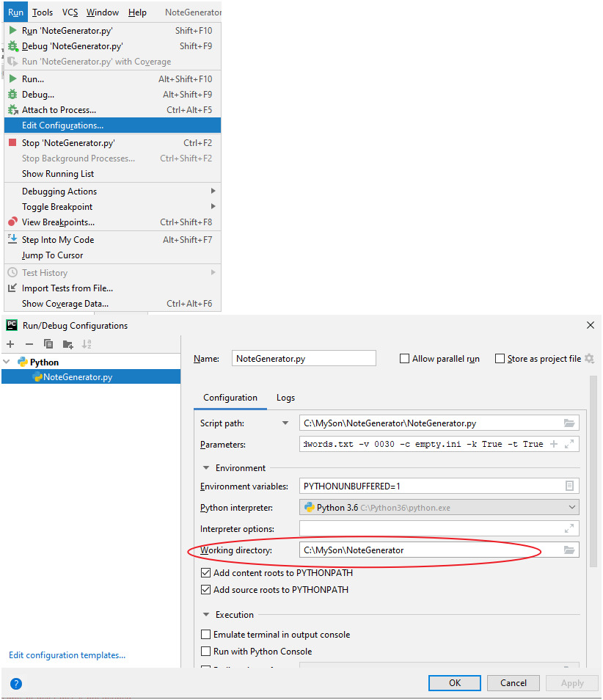Open the Tools menu
Viewport: 603px width, 700px height.
click(x=43, y=12)
